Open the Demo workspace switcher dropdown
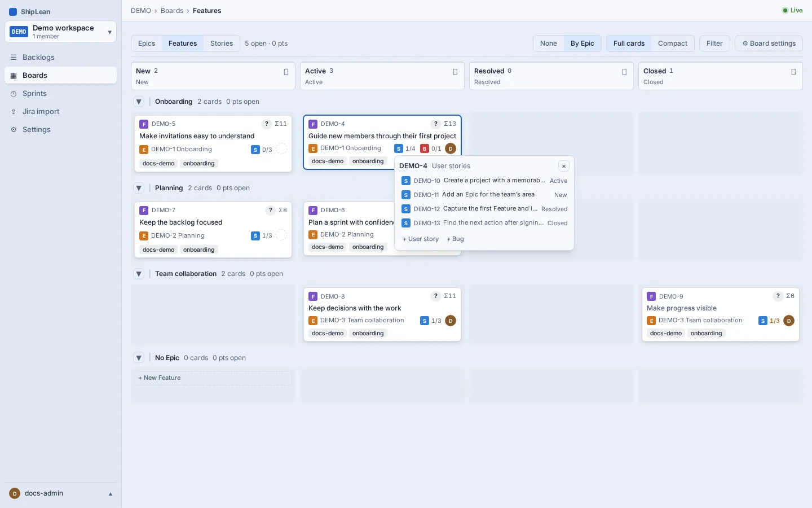 [x=61, y=32]
